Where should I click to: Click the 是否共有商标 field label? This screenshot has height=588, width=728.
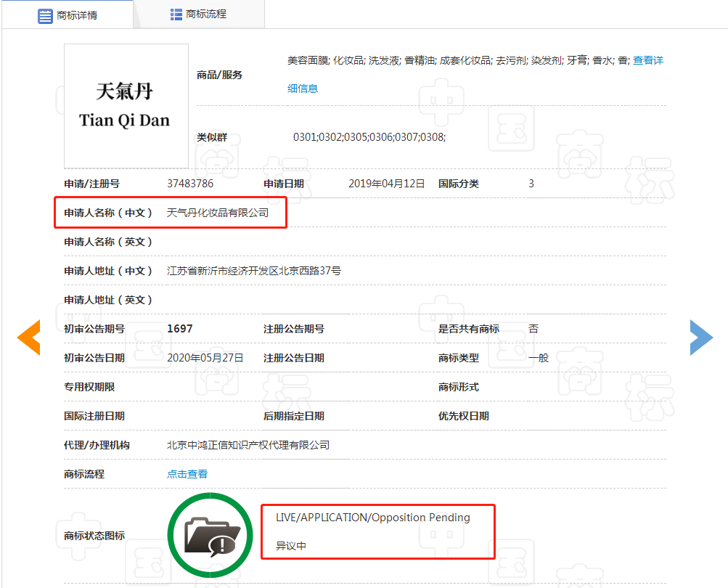coord(468,329)
